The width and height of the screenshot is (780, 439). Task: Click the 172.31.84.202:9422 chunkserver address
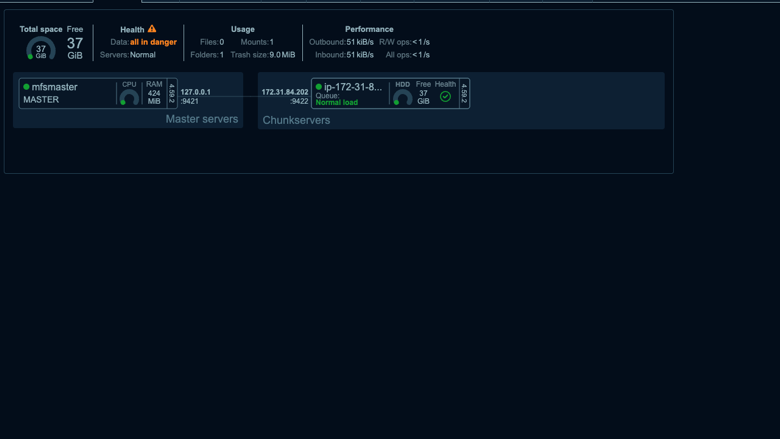(x=285, y=96)
